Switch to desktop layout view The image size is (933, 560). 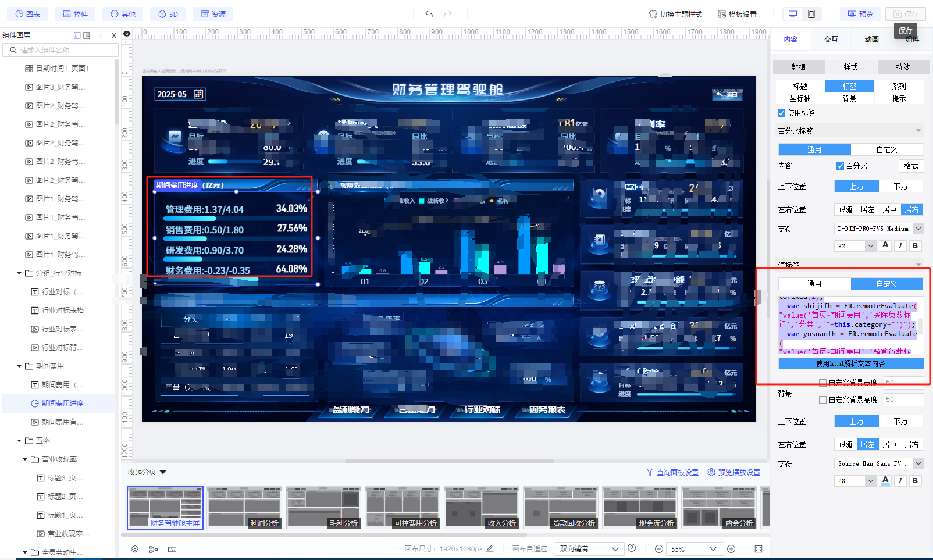(x=793, y=14)
